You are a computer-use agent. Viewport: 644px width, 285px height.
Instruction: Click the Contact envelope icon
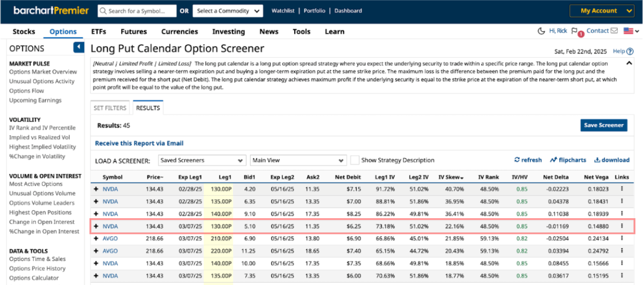pos(614,31)
